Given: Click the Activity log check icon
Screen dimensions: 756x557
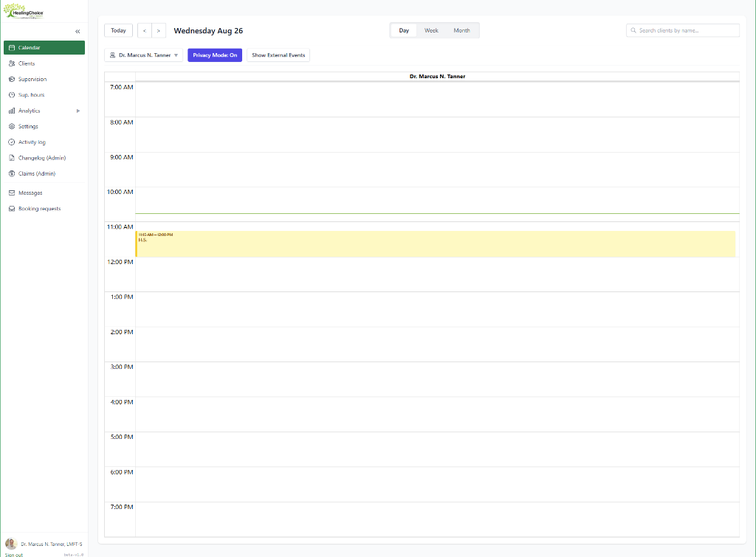Looking at the screenshot, I should point(12,142).
